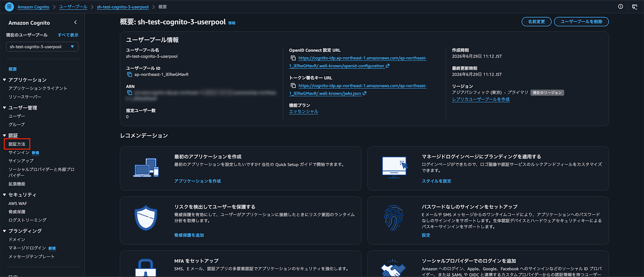Open the hamburger navigation menu icon

coord(9,6)
